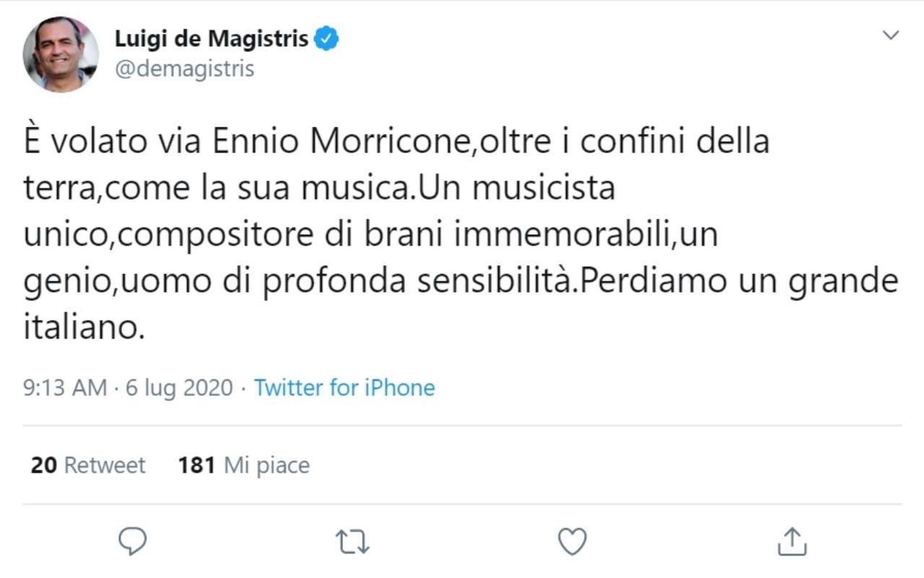924x578 pixels.
Task: Click the Luigi de Magistris display name
Action: [212, 39]
